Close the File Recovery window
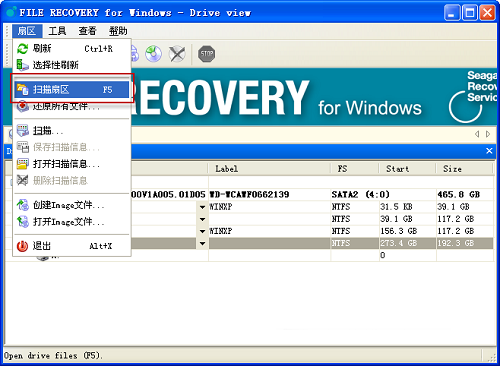The height and width of the screenshot is (366, 500). [487, 13]
